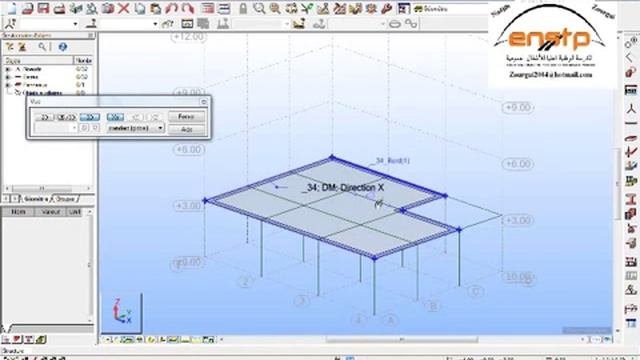This screenshot has width=640, height=360.
Task: Click the top circle icon in the right toolbar
Action: pos(631,42)
